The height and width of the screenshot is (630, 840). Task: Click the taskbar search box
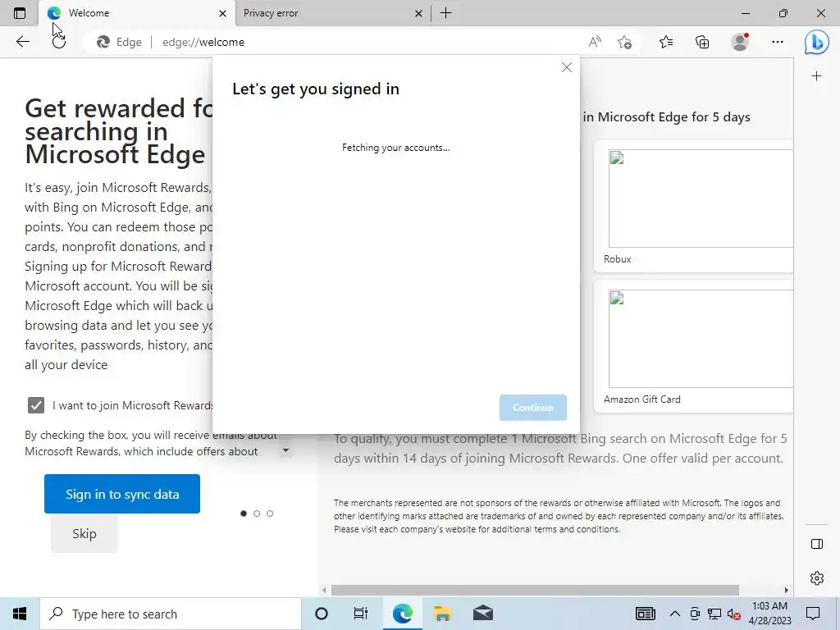click(x=171, y=614)
